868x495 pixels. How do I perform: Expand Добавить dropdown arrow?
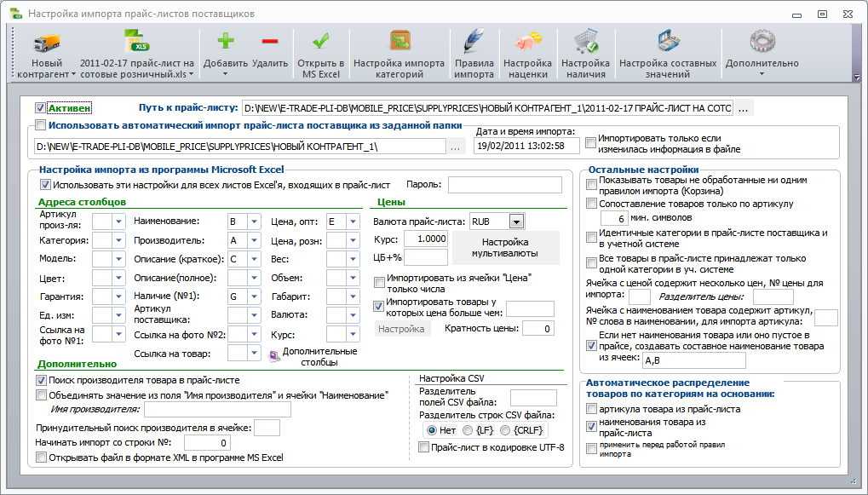click(x=225, y=74)
